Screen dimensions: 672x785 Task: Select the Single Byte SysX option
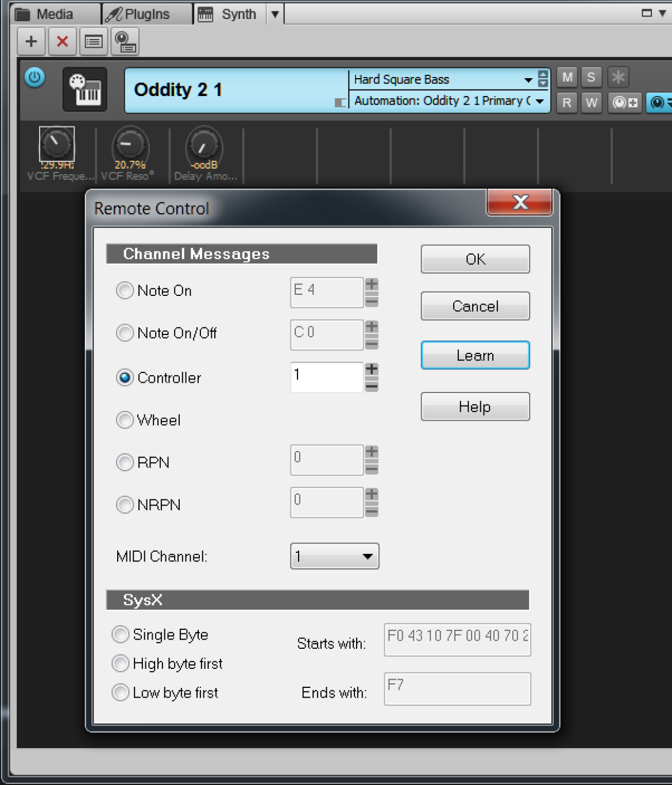pyautogui.click(x=120, y=635)
